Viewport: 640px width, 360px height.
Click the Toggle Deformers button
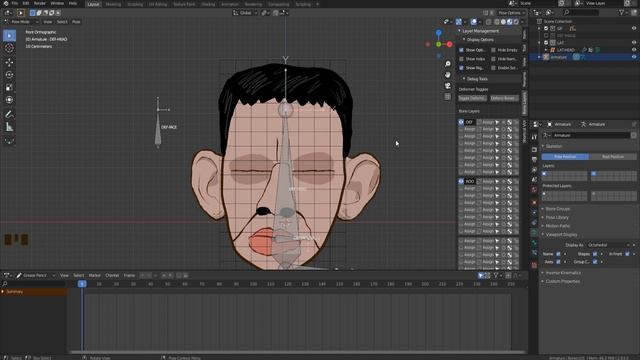point(472,98)
